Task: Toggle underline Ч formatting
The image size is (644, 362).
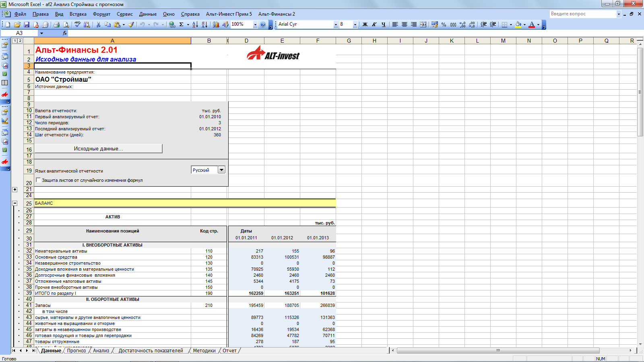Action: (384, 25)
